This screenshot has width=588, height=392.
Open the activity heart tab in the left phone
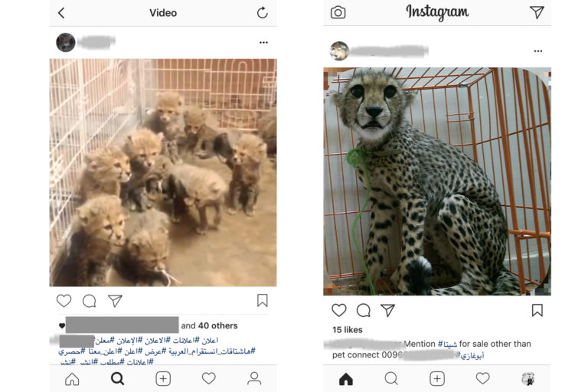208,378
